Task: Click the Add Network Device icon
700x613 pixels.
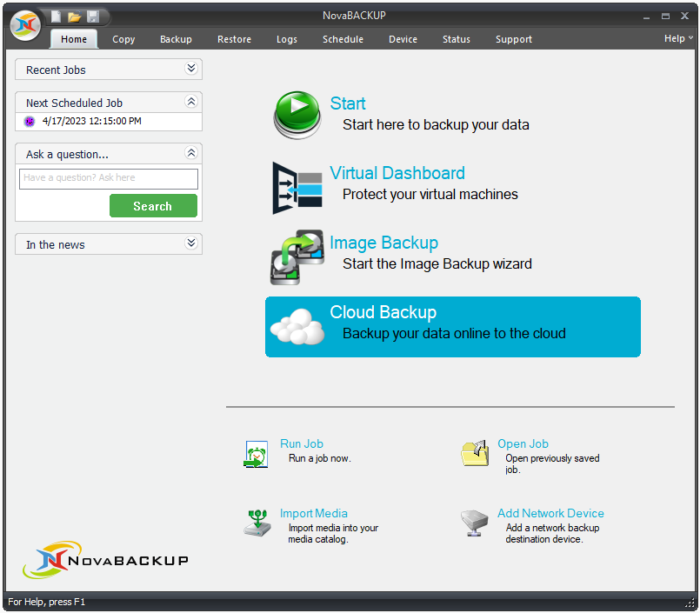Action: 474,523
